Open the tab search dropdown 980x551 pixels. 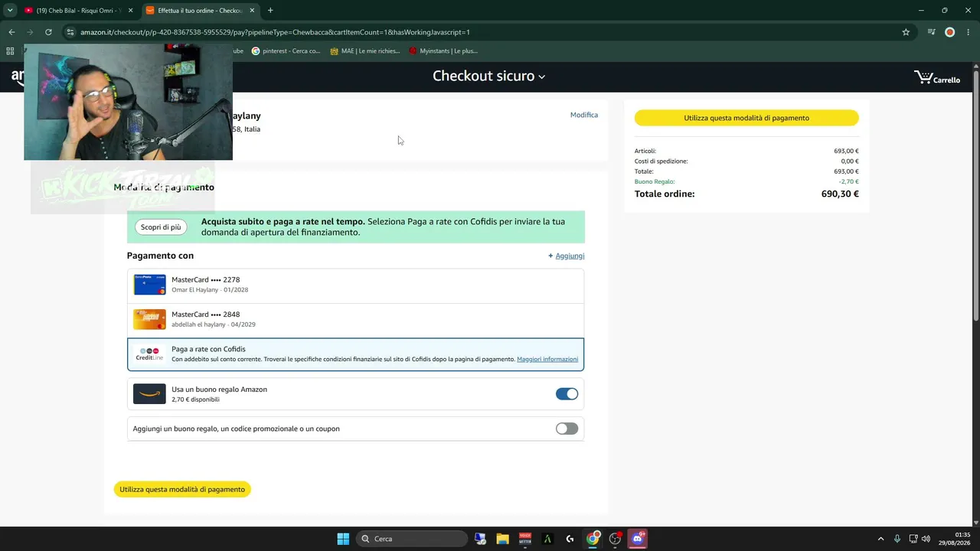click(x=10, y=11)
